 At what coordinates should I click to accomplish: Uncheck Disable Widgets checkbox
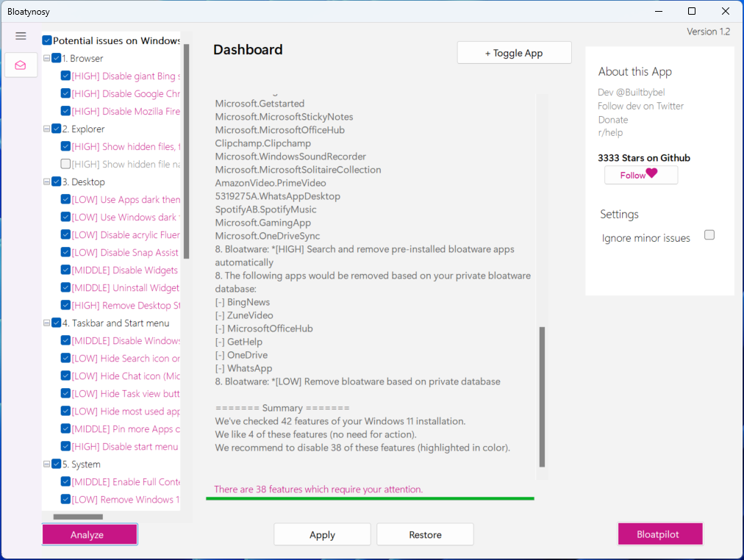(66, 270)
